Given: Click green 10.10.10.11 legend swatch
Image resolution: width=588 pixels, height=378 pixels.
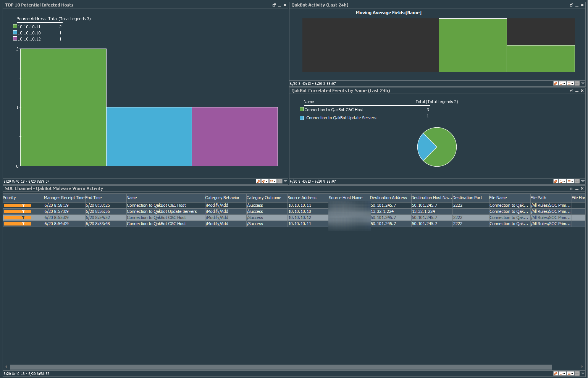Looking at the screenshot, I should [15, 26].
